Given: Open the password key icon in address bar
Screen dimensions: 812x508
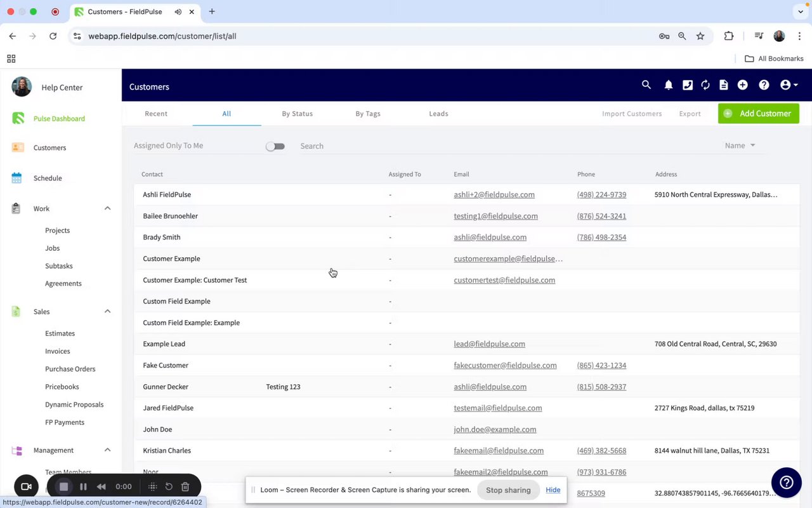Looking at the screenshot, I should point(664,36).
